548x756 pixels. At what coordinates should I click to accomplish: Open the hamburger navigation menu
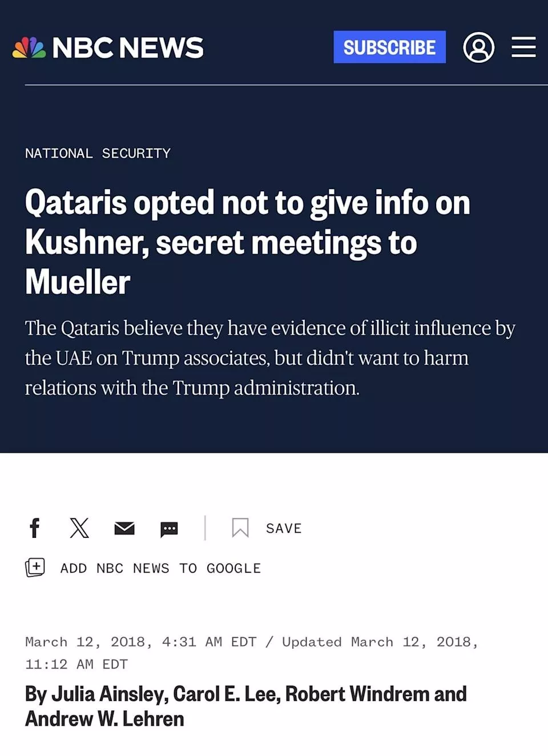point(523,47)
